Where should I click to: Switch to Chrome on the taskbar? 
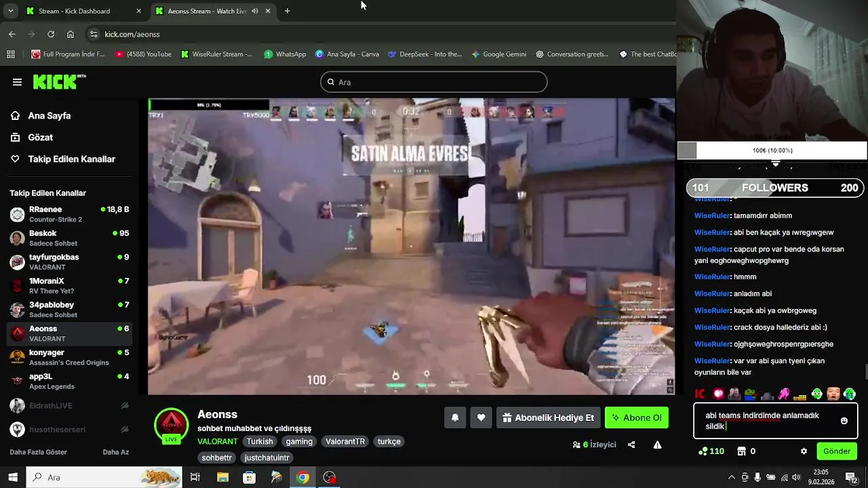(x=302, y=477)
